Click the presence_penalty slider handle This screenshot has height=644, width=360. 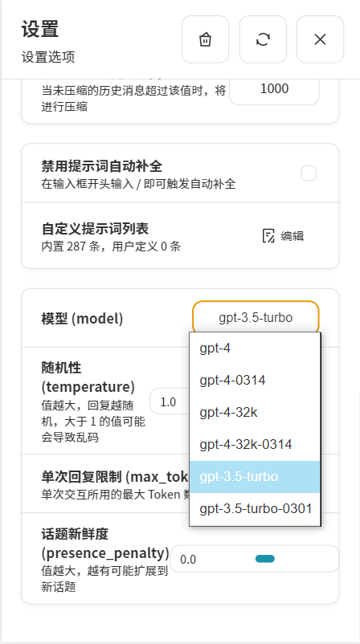coord(265,559)
